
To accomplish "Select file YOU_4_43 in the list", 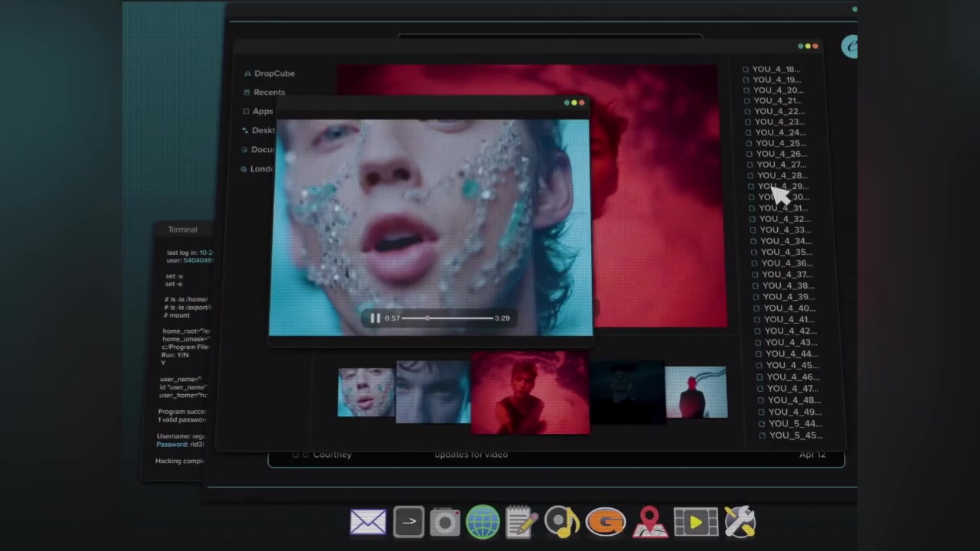I will [792, 342].
